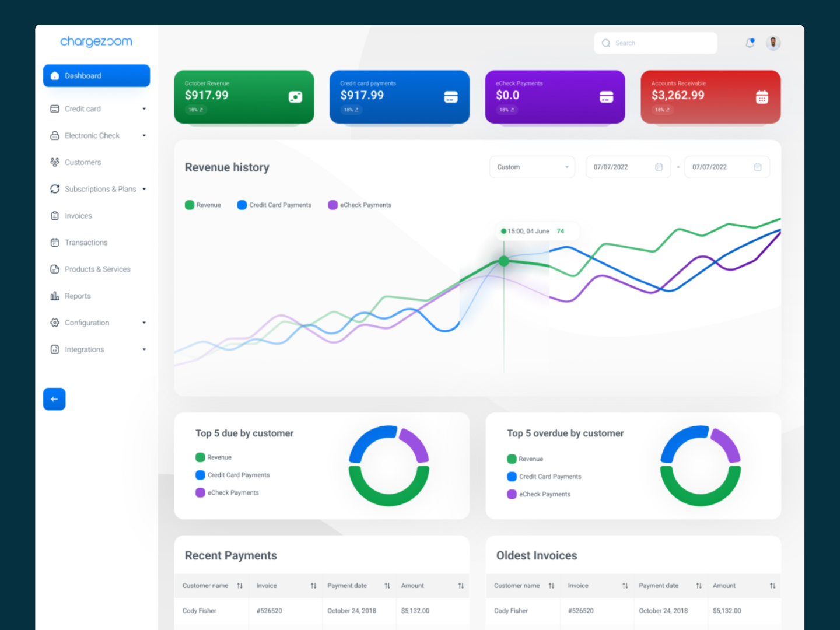The image size is (840, 630).
Task: Toggle eCheck Payments in Top 5 overdue legend
Action: (539, 494)
